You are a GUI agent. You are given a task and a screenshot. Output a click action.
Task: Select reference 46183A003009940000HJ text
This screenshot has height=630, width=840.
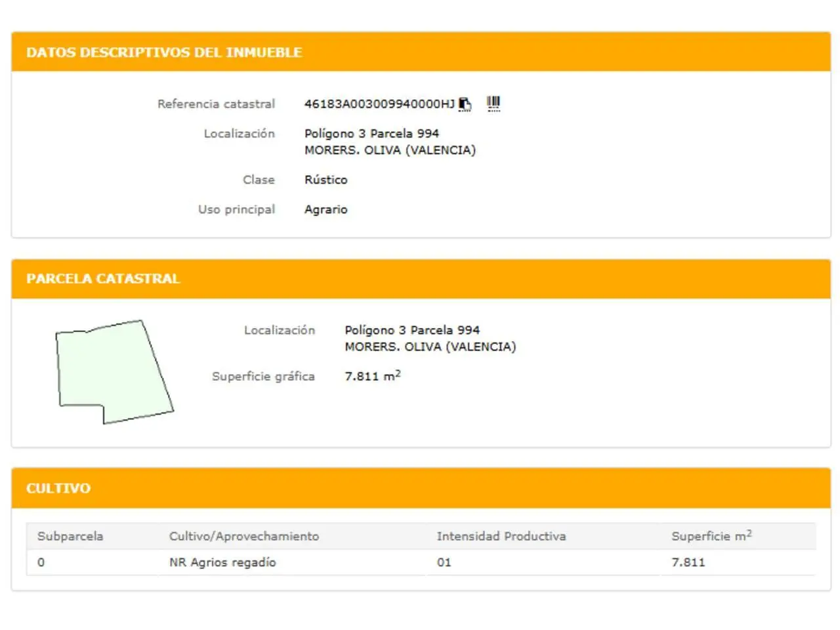[x=379, y=104]
